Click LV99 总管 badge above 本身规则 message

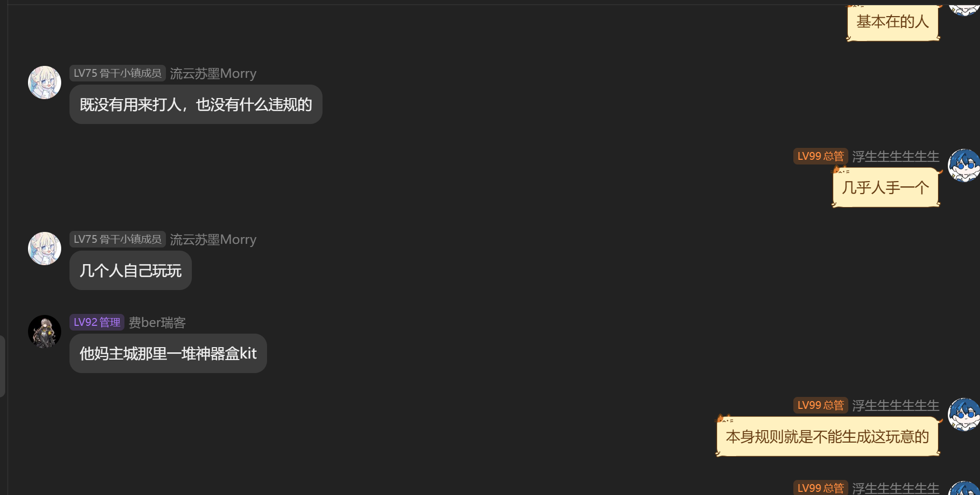[820, 405]
